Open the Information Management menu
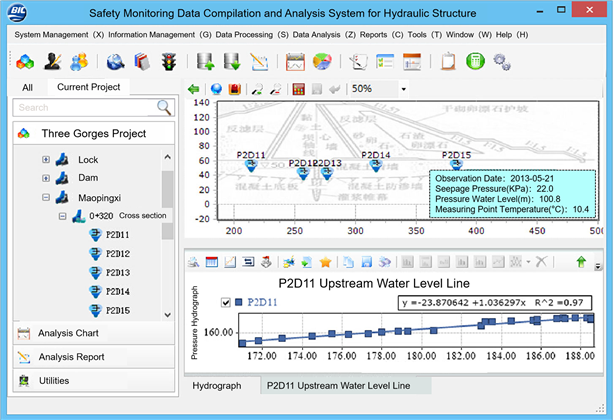Image resolution: width=614 pixels, height=420 pixels. (160, 35)
